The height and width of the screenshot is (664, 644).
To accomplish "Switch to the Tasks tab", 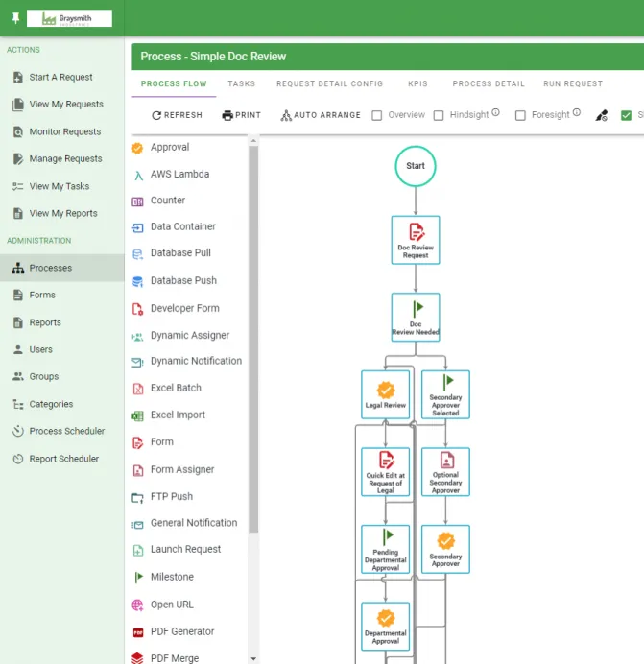I will click(242, 84).
